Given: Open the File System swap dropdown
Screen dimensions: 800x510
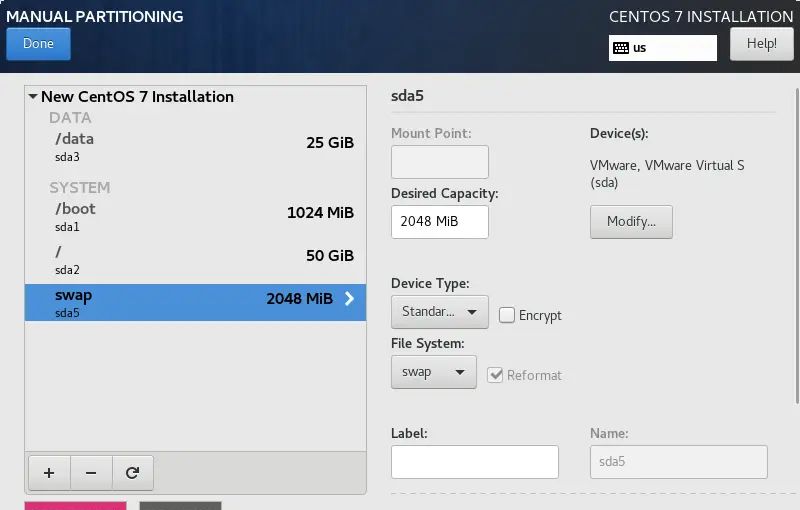Looking at the screenshot, I should tap(434, 372).
